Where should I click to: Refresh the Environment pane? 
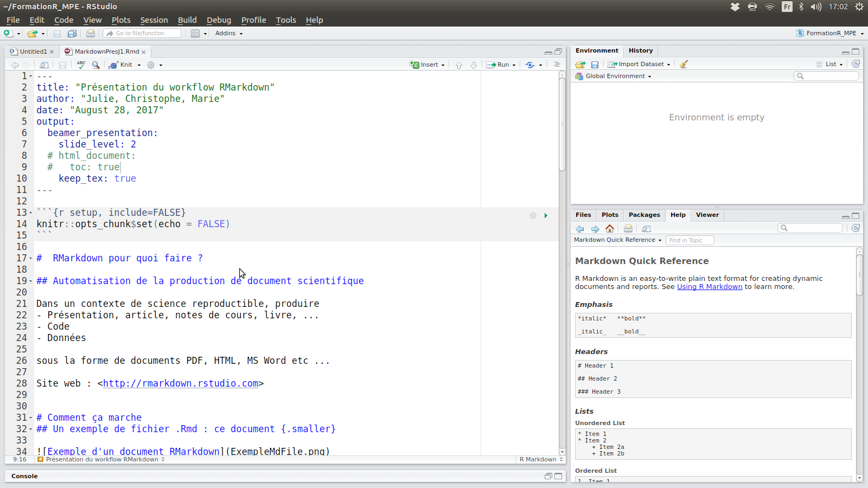[856, 64]
